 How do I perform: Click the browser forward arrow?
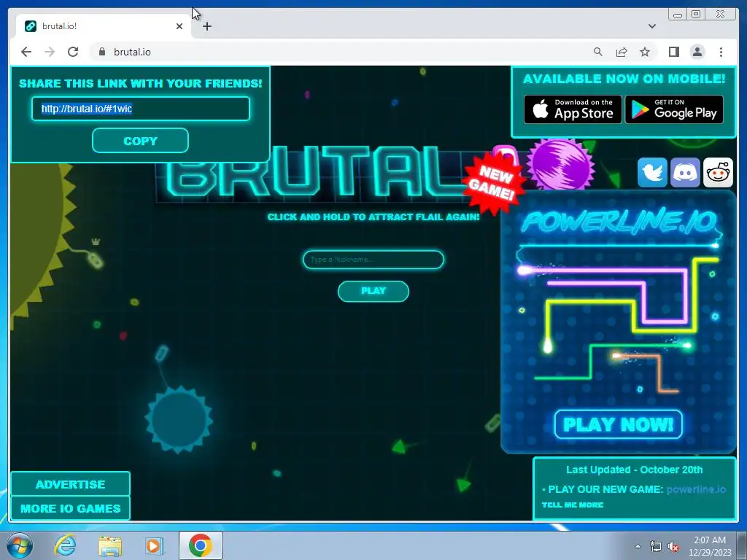(x=50, y=52)
